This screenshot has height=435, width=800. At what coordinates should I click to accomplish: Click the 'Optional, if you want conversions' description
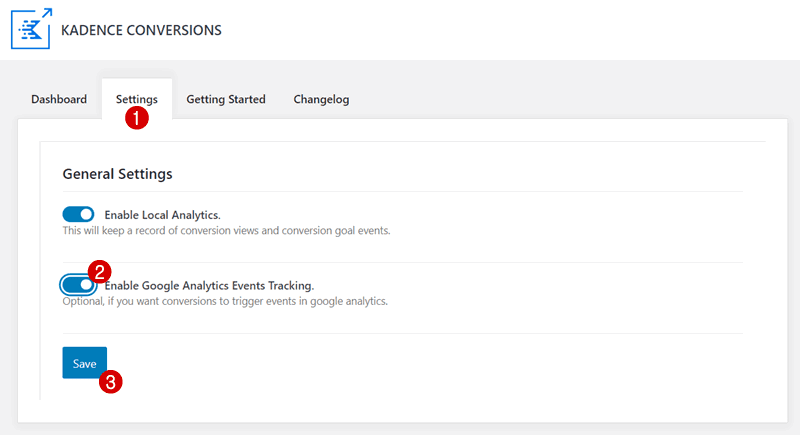(x=225, y=301)
